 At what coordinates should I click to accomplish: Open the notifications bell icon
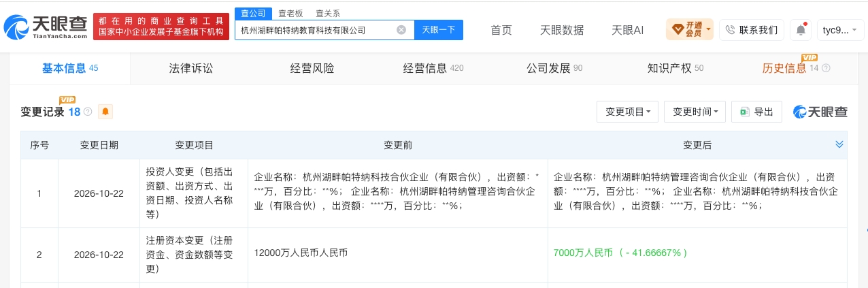pos(801,30)
